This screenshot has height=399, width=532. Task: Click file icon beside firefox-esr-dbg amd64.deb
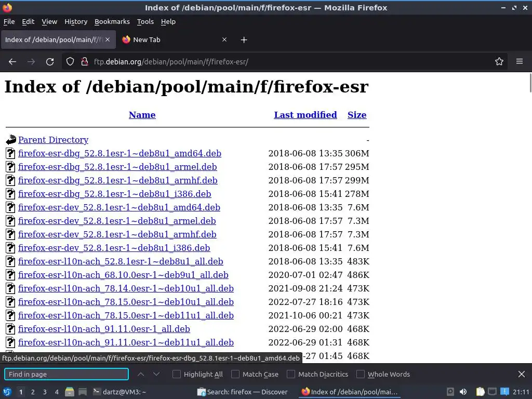click(10, 153)
